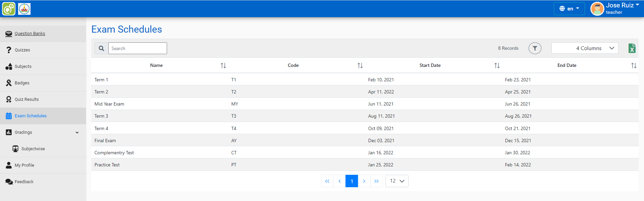Screen dimensions: 644x201
Task: Click the green app logo icon
Action: (9, 9)
